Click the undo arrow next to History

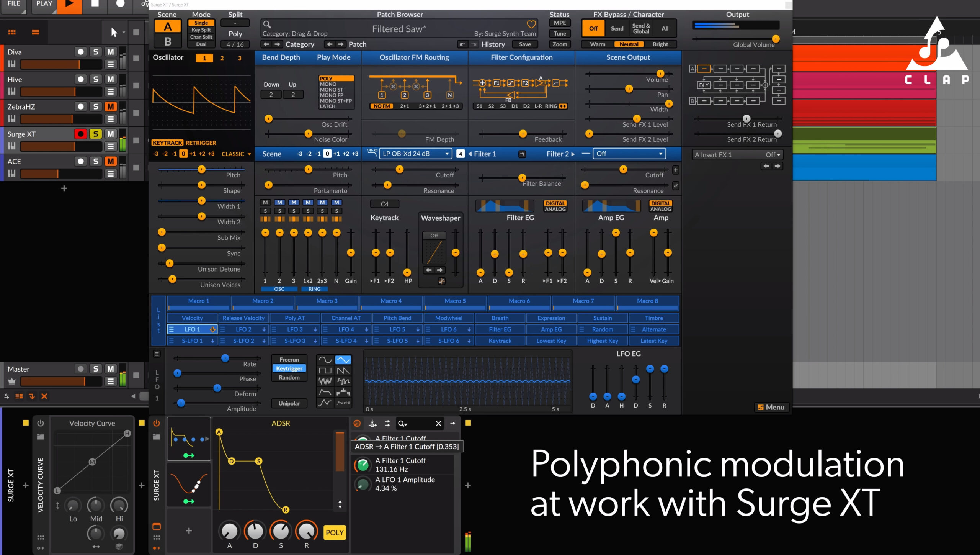coord(462,44)
